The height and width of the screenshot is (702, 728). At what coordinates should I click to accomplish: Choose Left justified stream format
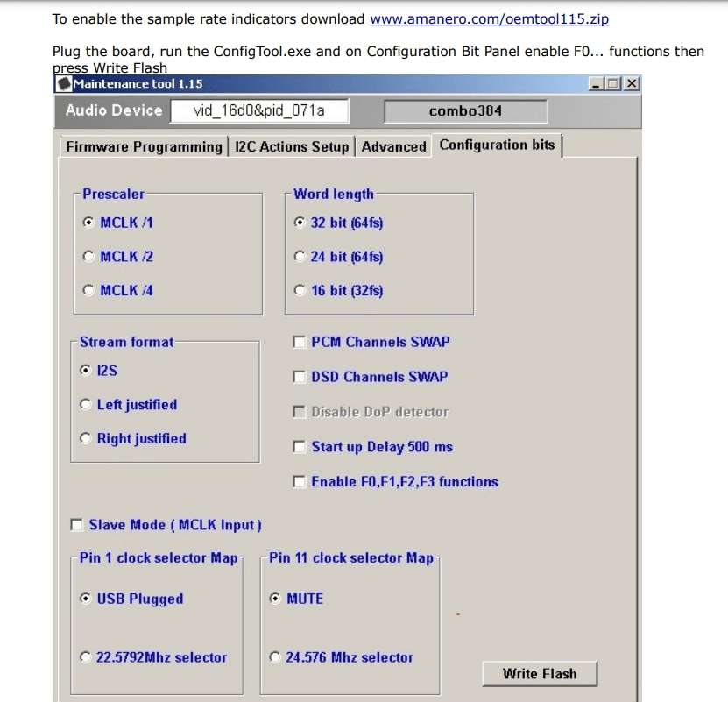pyautogui.click(x=129, y=405)
